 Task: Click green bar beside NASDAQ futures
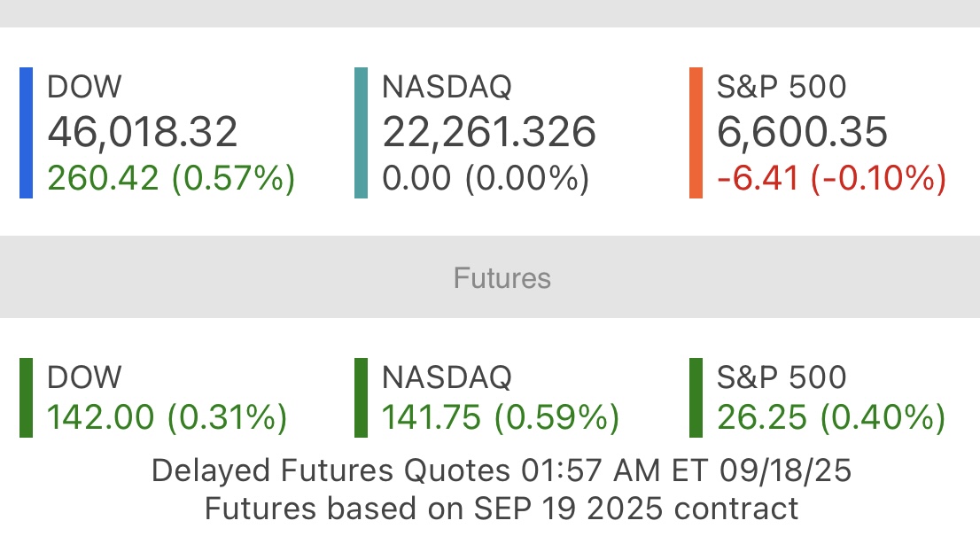click(361, 398)
